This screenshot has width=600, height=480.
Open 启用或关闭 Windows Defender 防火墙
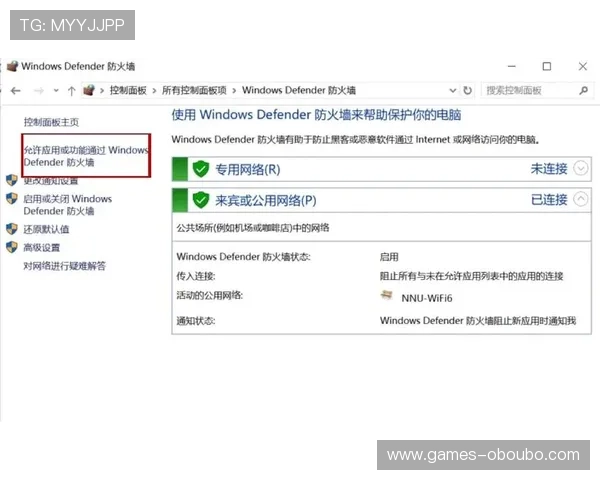[68, 205]
